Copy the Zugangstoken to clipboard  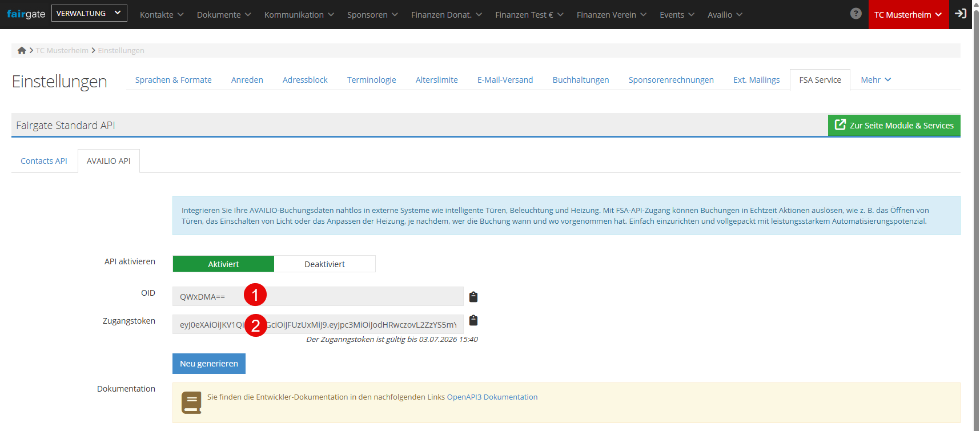pyautogui.click(x=473, y=320)
